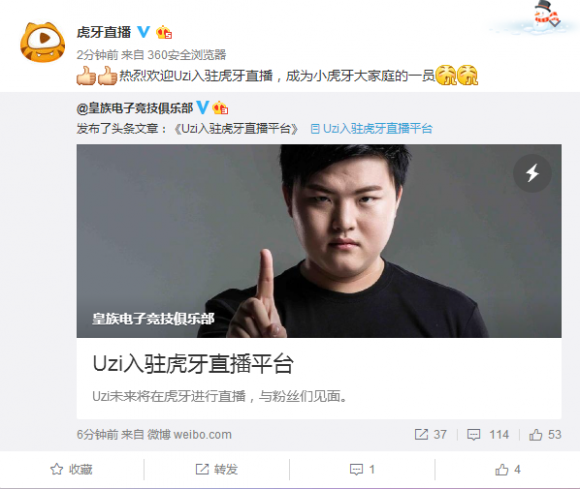Click the Uzi入驻虎牙直播平台 article card title

point(193,364)
